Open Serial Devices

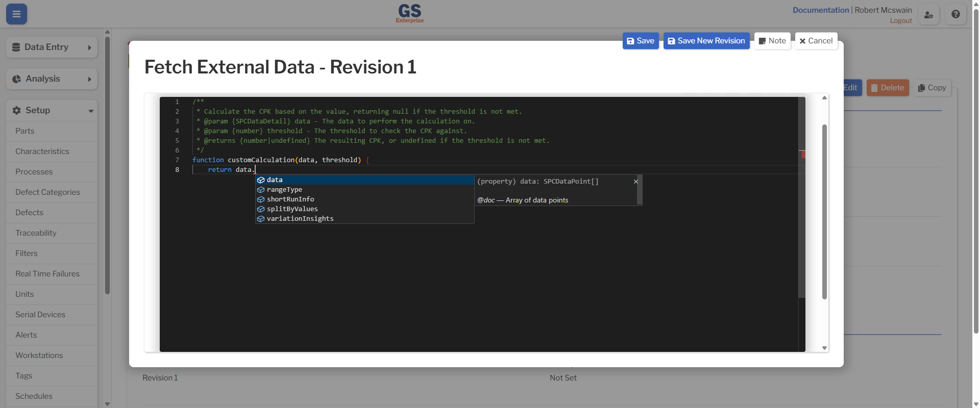coord(52,315)
